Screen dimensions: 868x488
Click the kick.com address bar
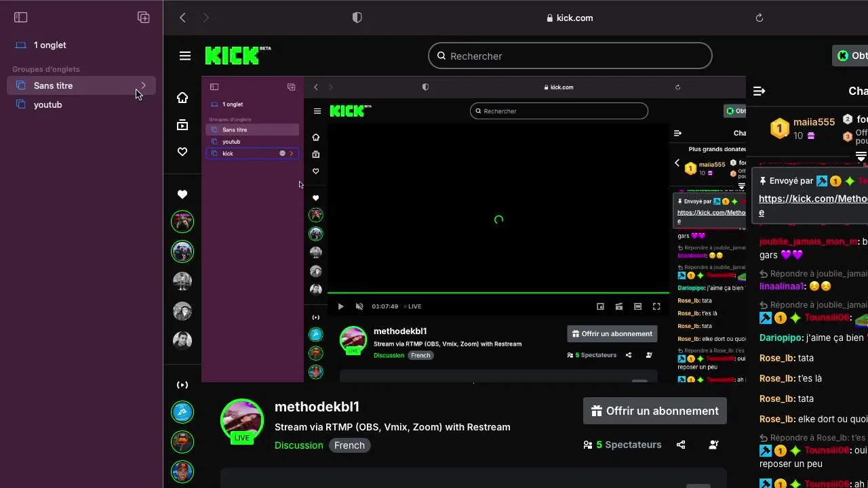(x=570, y=18)
